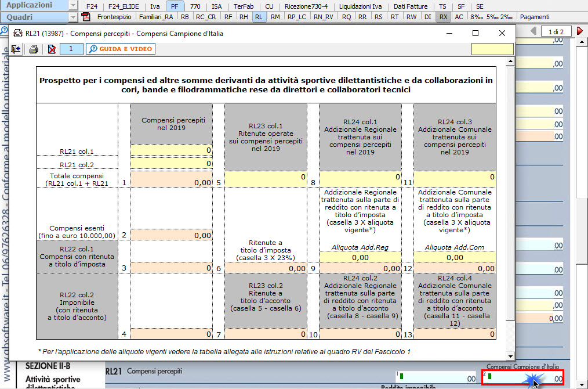This screenshot has width=588, height=389.
Task: Open the 770 tab
Action: click(195, 6)
